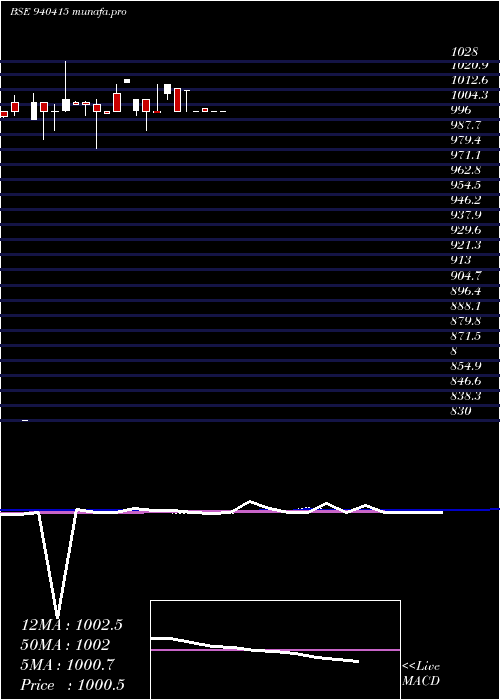Click the magenta signal line in the MACD inset
This screenshot has width=500, height=700.
point(275,650)
